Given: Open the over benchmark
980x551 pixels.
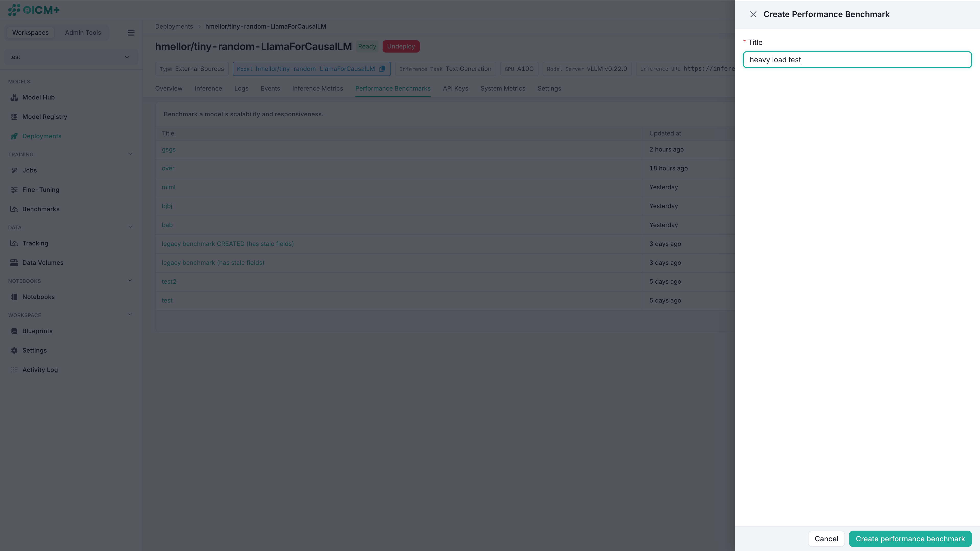Looking at the screenshot, I should (168, 168).
